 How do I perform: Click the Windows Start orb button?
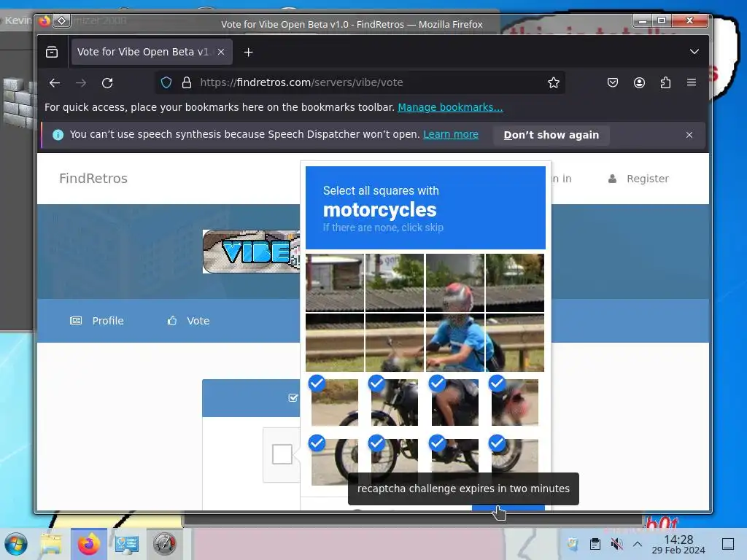click(16, 544)
